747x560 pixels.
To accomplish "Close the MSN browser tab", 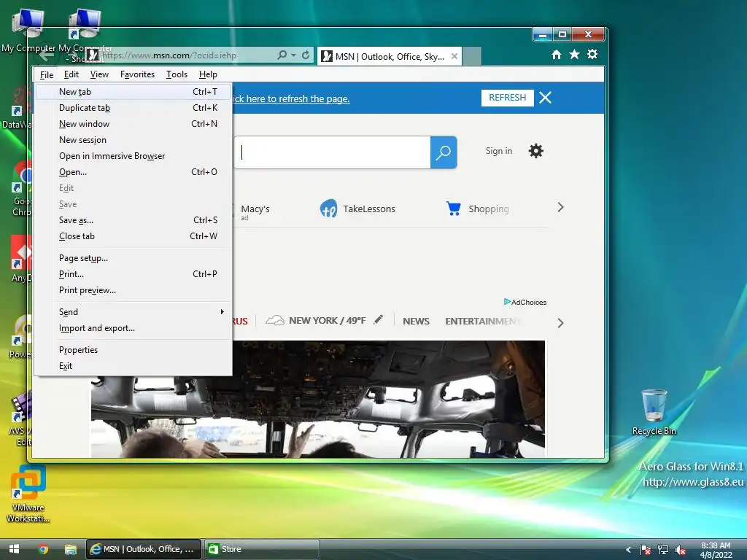I will [454, 56].
